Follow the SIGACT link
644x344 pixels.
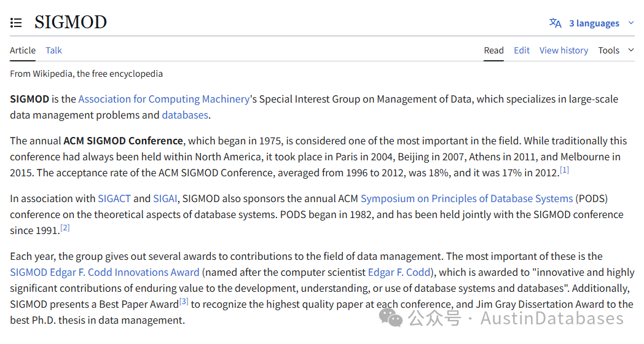[x=114, y=198]
